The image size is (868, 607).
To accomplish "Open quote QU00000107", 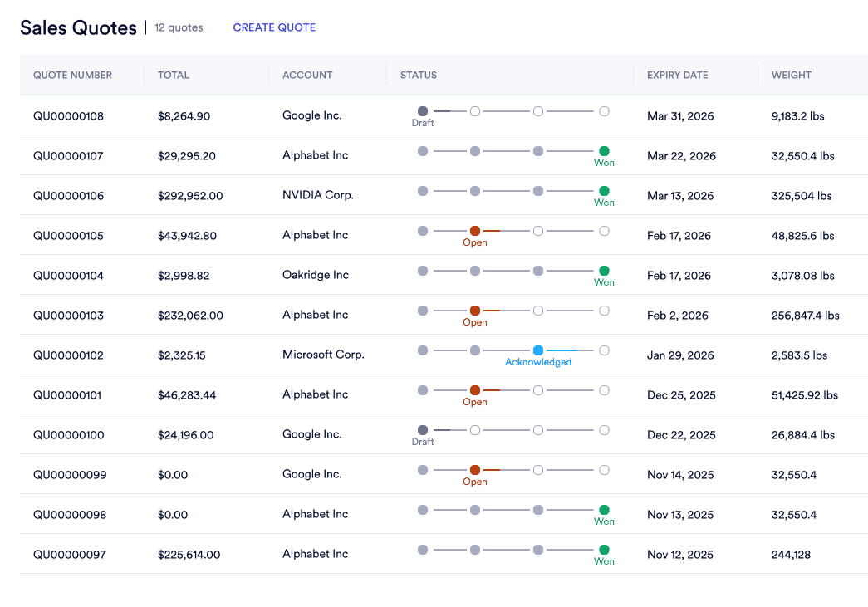I will point(68,156).
